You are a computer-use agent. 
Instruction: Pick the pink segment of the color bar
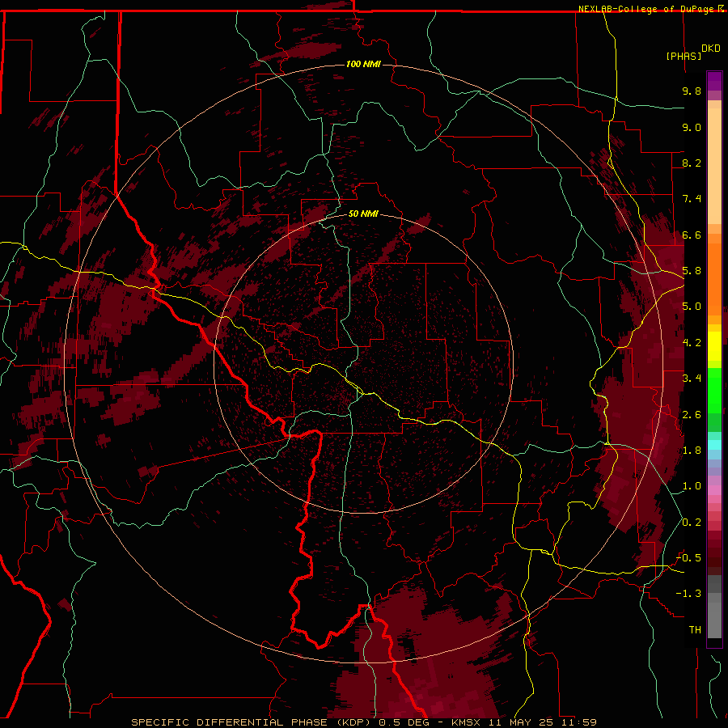(x=714, y=490)
